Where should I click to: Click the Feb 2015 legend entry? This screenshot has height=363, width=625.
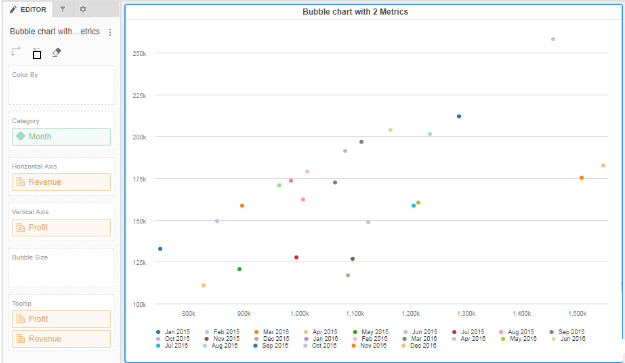coord(222,332)
